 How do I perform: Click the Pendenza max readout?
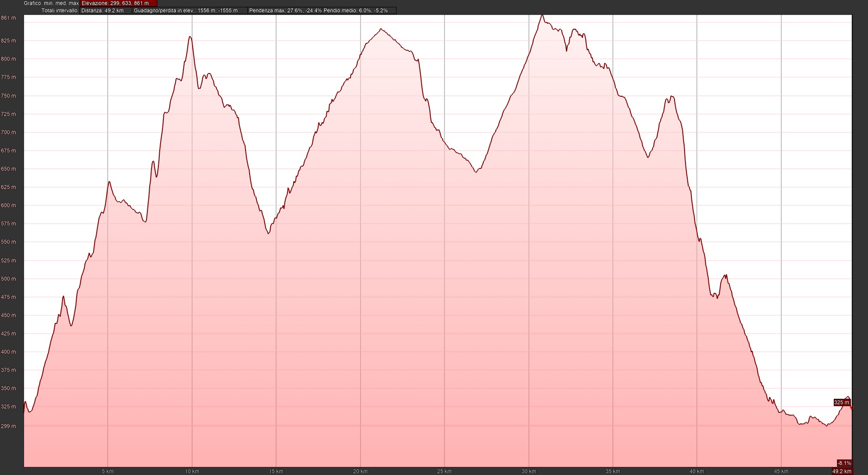pyautogui.click(x=285, y=10)
